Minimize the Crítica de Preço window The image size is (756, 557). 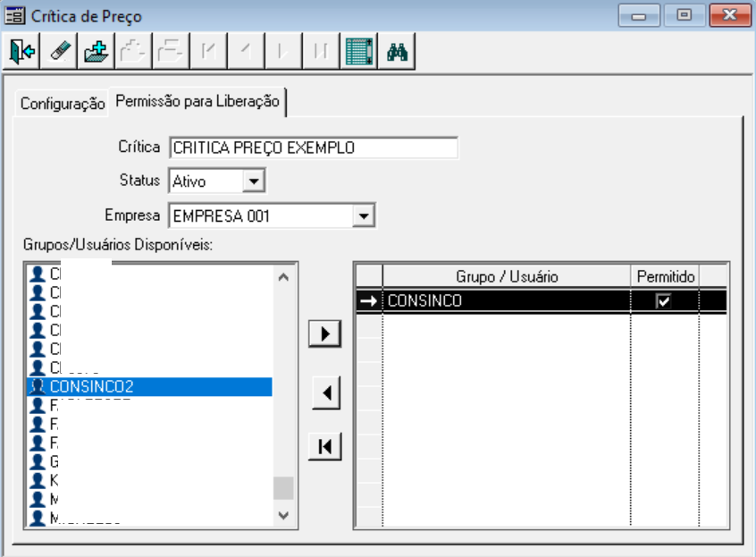(639, 16)
